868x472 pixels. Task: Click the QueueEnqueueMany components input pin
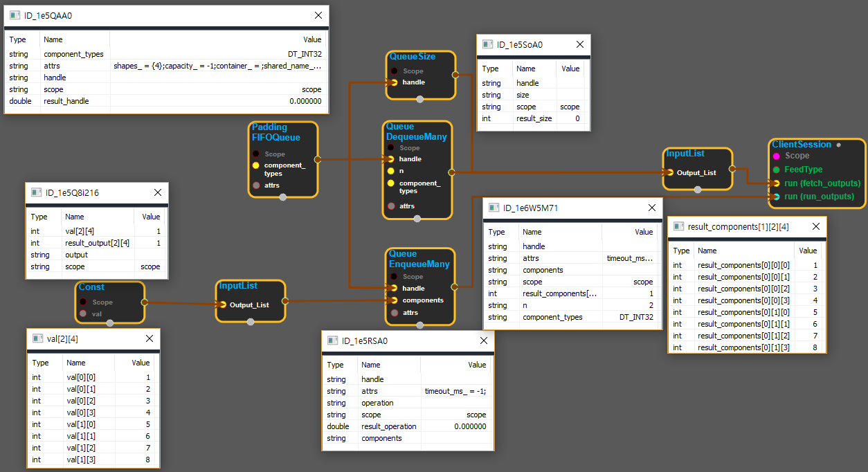394,300
